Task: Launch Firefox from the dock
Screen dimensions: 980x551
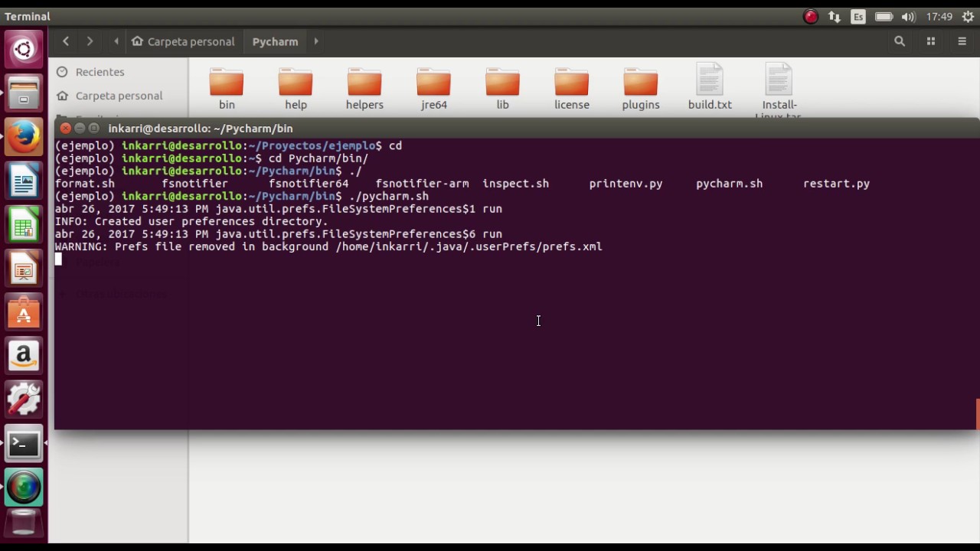Action: point(24,138)
